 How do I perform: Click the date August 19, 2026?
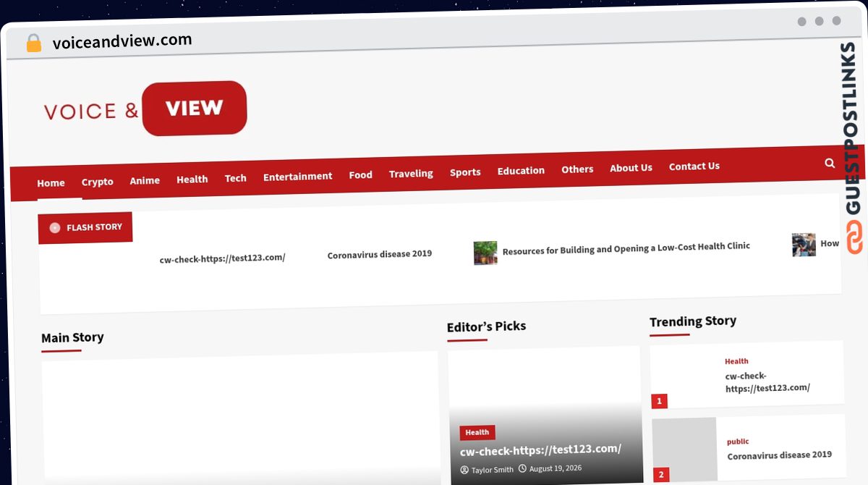coord(556,468)
